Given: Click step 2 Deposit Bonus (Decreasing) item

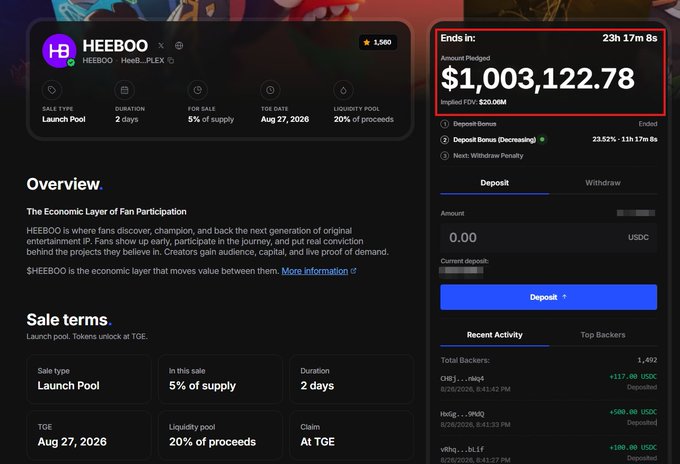Looking at the screenshot, I should [549, 140].
